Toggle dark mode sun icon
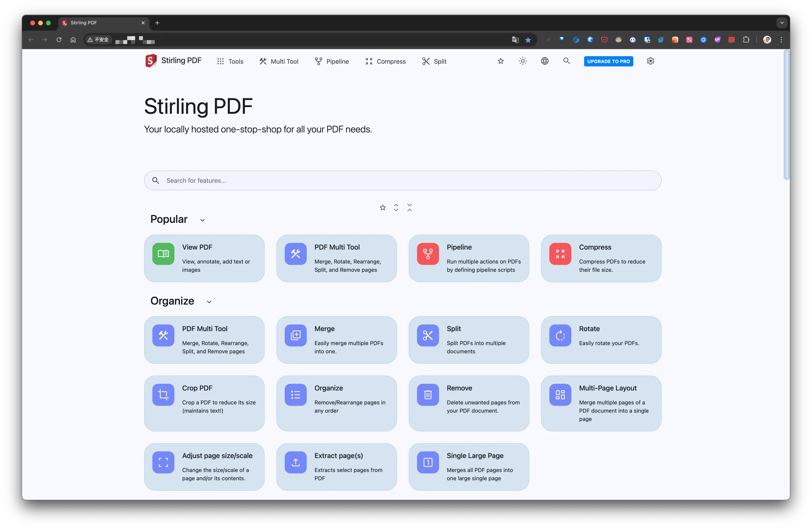812x529 pixels. [522, 61]
